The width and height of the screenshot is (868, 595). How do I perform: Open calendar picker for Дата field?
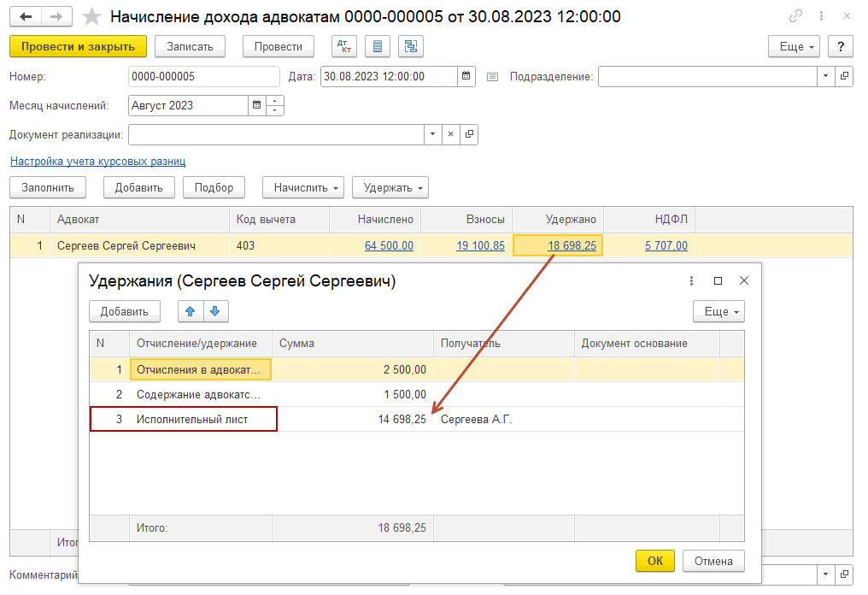click(x=466, y=76)
